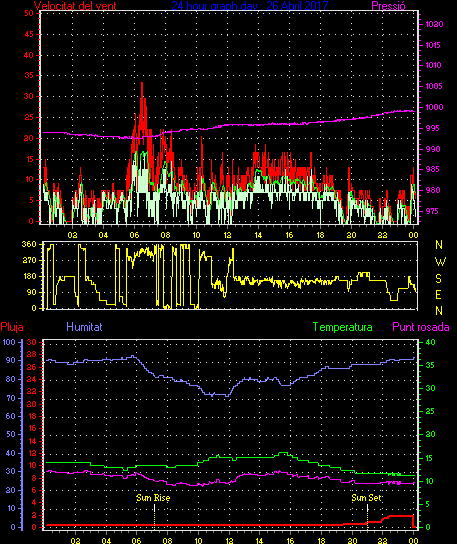Click the 60 value on humidity axis
Screen dimensions: 457x544
coord(11,416)
